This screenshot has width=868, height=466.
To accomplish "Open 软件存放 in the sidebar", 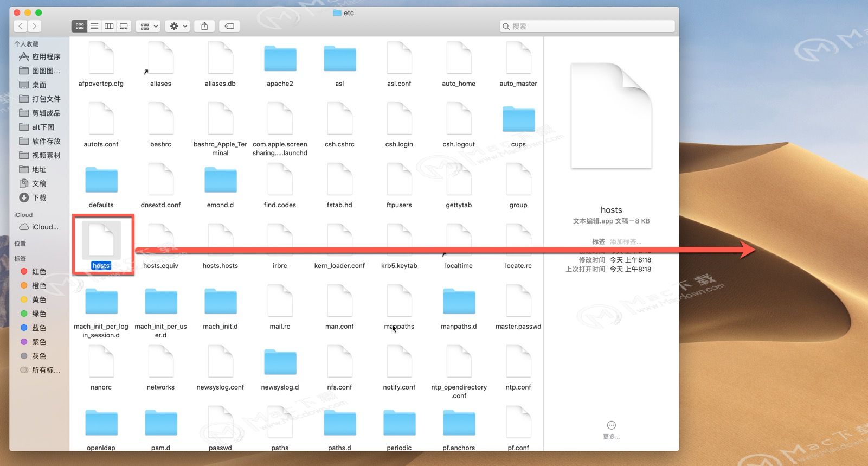I will pos(40,141).
